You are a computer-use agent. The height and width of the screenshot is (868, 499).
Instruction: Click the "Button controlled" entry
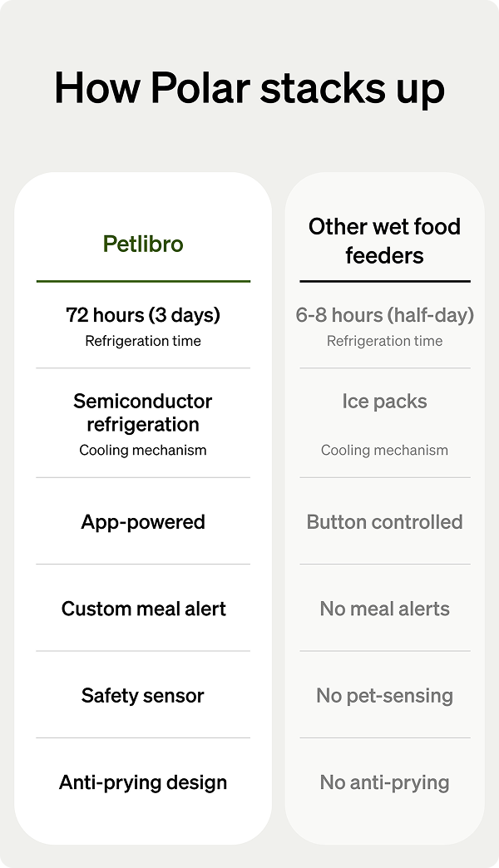tap(384, 522)
